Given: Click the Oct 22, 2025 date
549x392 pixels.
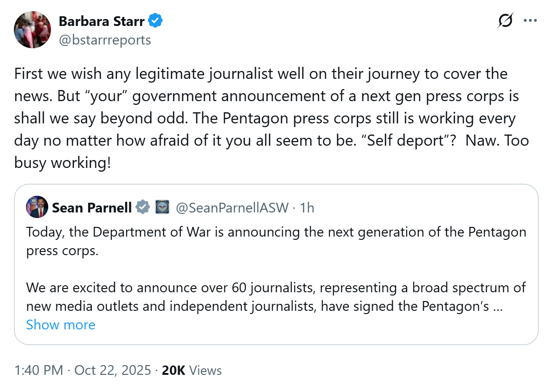Looking at the screenshot, I should pos(113,370).
